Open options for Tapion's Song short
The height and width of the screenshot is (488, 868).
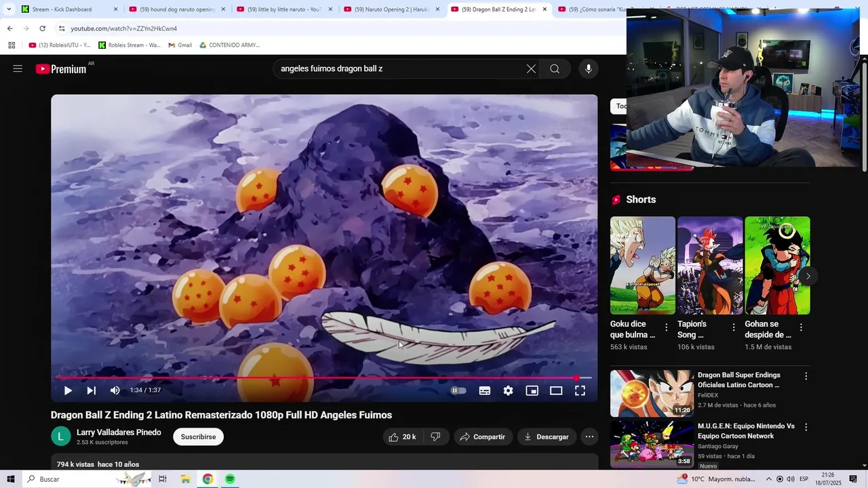point(733,327)
